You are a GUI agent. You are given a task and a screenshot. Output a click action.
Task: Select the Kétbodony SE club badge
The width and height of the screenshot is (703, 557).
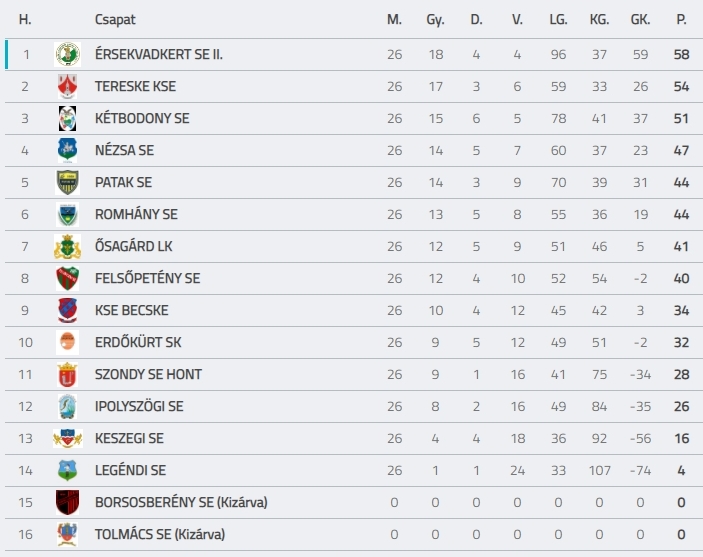(x=67, y=118)
